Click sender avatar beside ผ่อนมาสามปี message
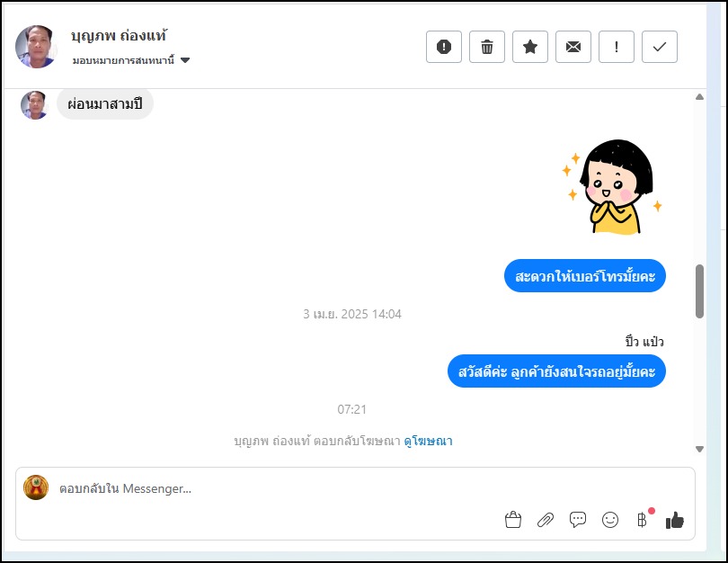This screenshot has width=728, height=563. click(34, 105)
